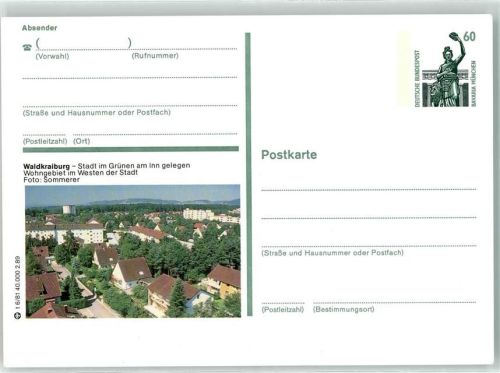
Task: Click the '(Bestimmungsort)' label
Action: pos(343,309)
